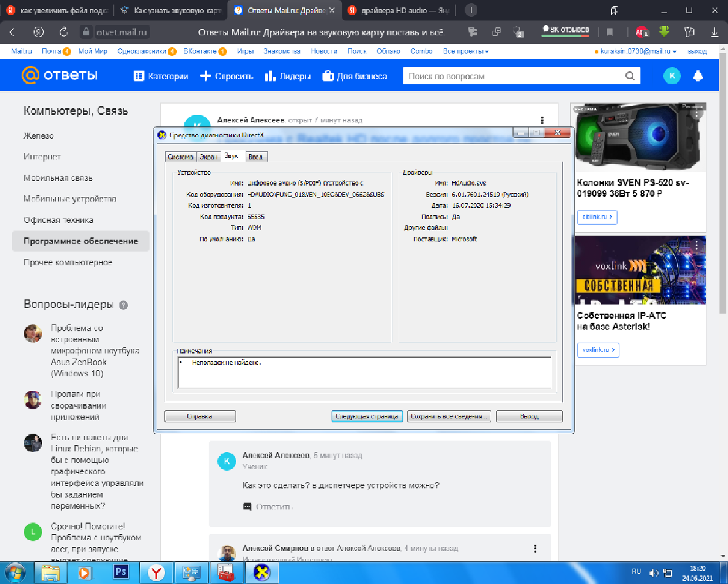Screen dimensions: 728x584
Task: Open the 8K отзывов site reviews badge
Action: [565, 31]
